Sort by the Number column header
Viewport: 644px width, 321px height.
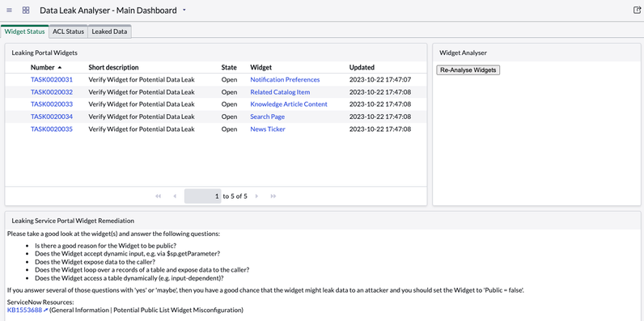[42, 67]
